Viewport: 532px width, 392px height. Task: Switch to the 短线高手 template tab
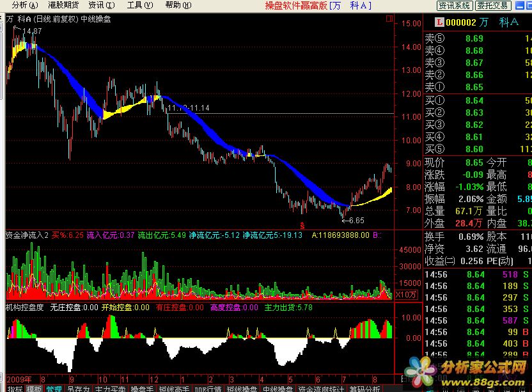coord(174,389)
